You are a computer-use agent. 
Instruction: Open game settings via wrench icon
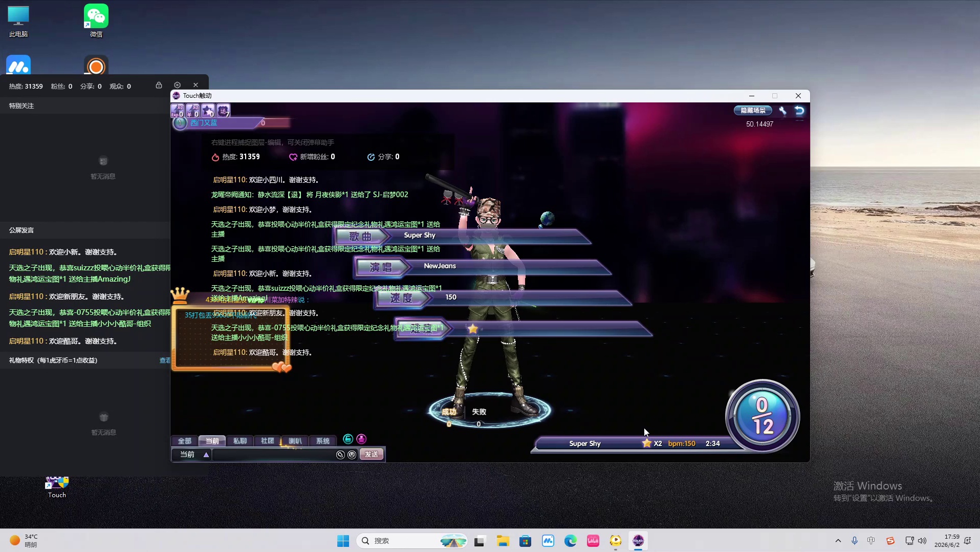point(782,110)
